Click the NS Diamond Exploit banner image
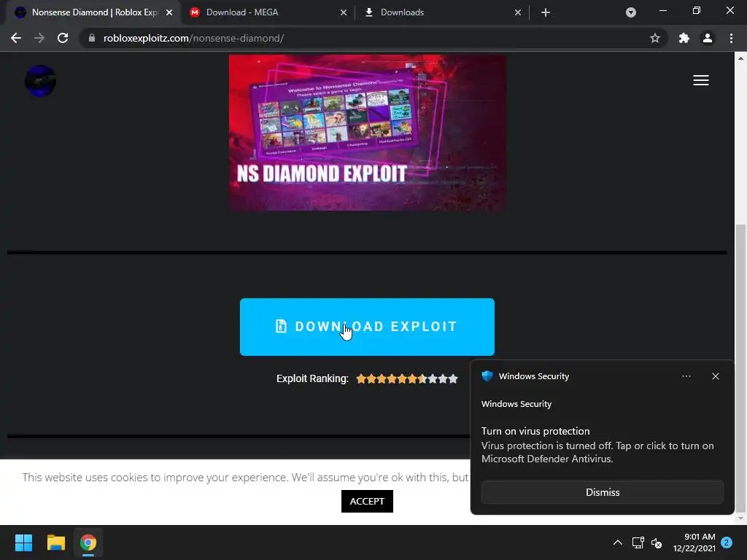 pos(368,133)
